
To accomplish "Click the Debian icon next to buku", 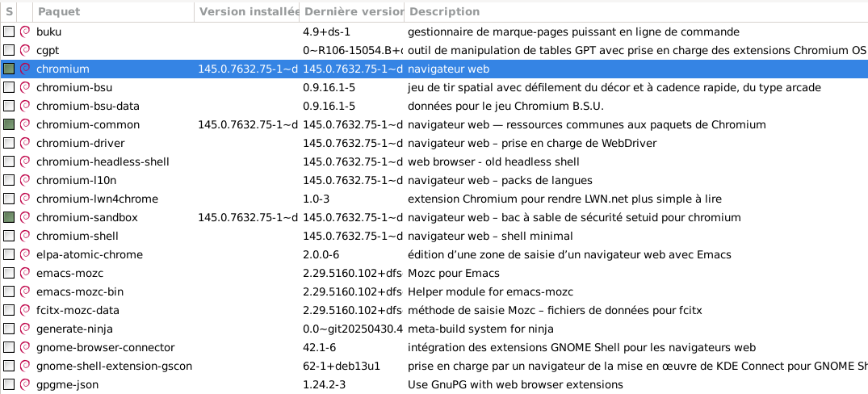I will [25, 32].
